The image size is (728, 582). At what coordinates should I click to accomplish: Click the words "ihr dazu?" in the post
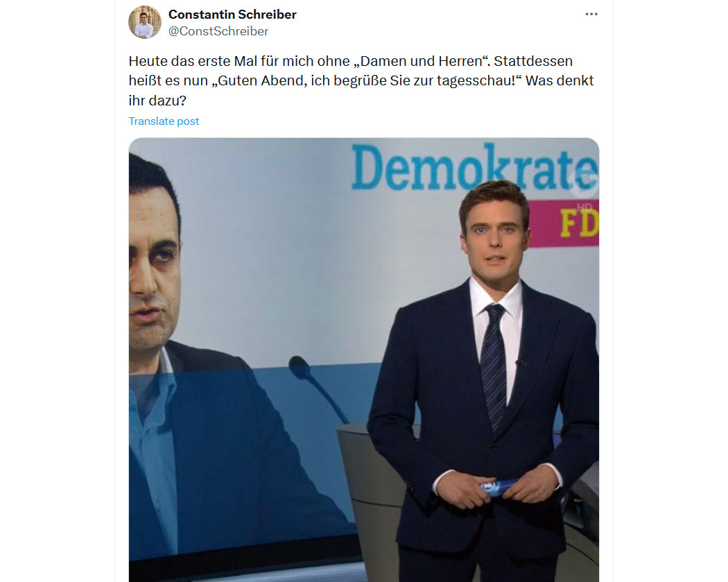[157, 101]
